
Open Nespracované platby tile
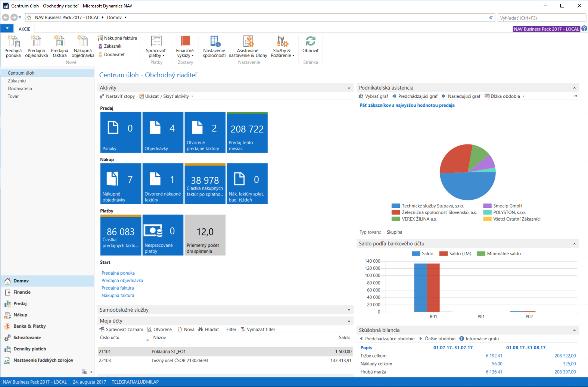coord(163,235)
